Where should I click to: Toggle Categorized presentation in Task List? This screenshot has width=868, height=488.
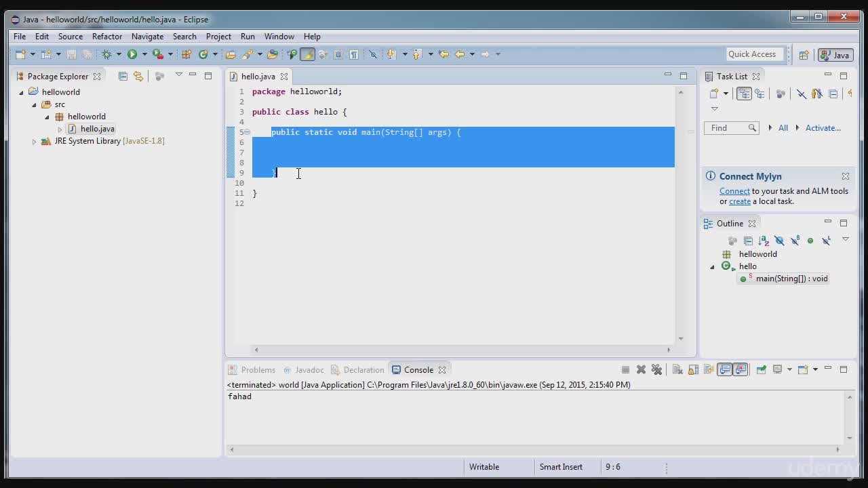[744, 94]
